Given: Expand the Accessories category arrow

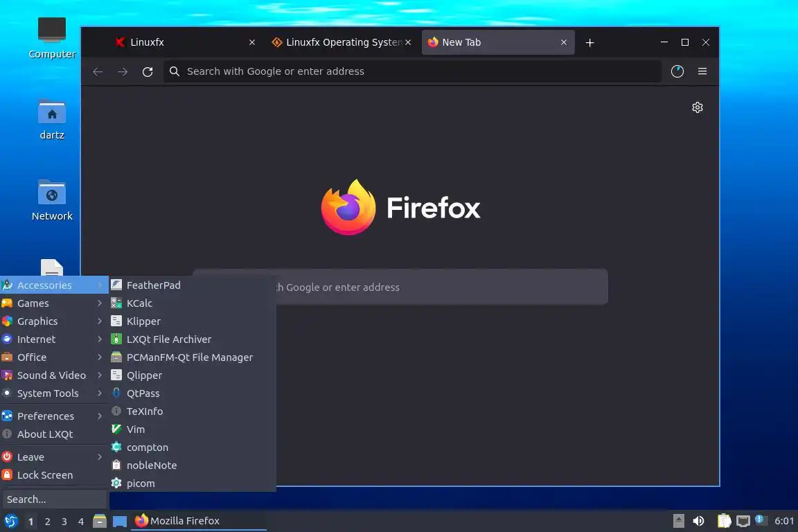Looking at the screenshot, I should [100, 285].
